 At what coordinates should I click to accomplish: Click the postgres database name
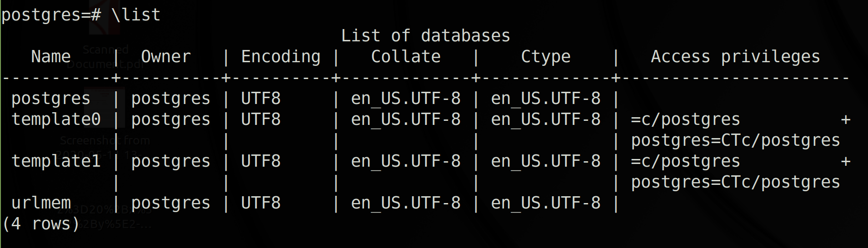coord(51,99)
